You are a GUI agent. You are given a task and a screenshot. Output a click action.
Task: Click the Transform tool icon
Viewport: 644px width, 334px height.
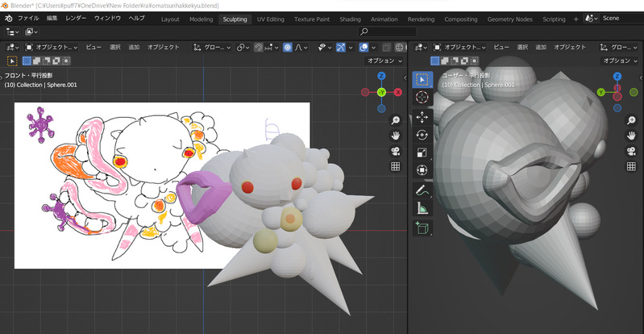[x=422, y=170]
